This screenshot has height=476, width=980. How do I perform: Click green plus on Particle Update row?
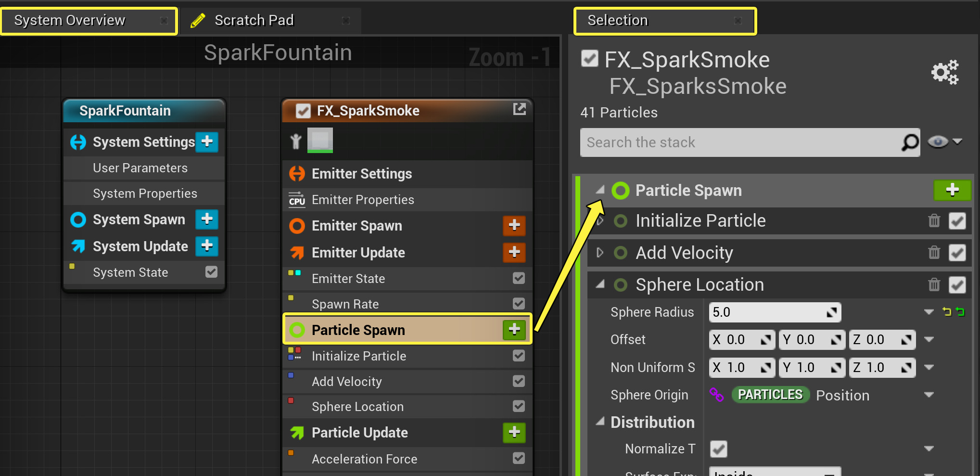pos(514,432)
